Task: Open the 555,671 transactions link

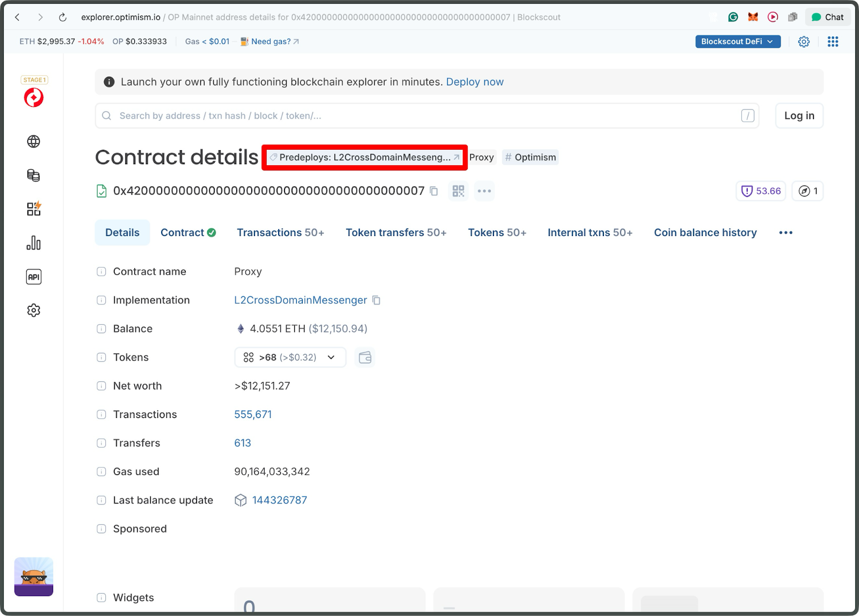Action: tap(252, 414)
